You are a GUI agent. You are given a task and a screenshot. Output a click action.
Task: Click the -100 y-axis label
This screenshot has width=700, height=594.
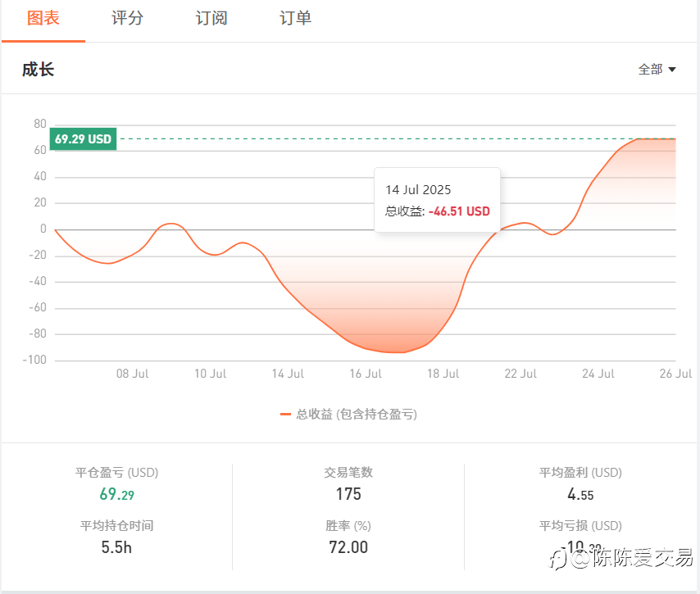(34, 360)
